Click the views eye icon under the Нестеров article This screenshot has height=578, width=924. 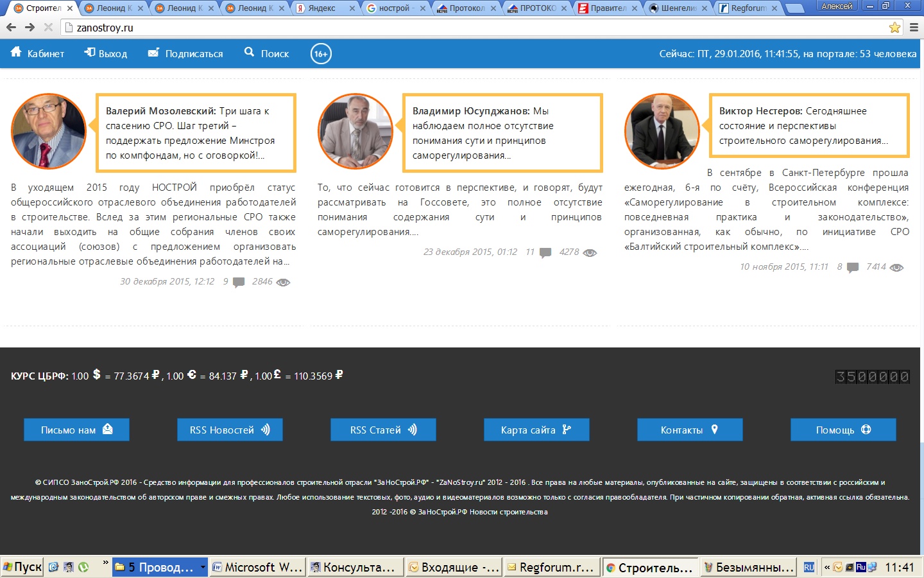pyautogui.click(x=896, y=267)
